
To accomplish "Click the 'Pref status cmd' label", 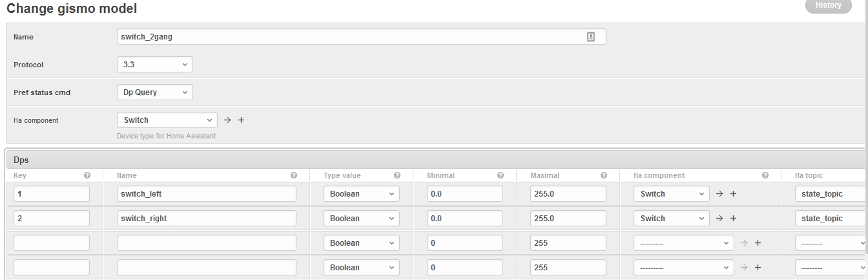I will pyautogui.click(x=42, y=92).
